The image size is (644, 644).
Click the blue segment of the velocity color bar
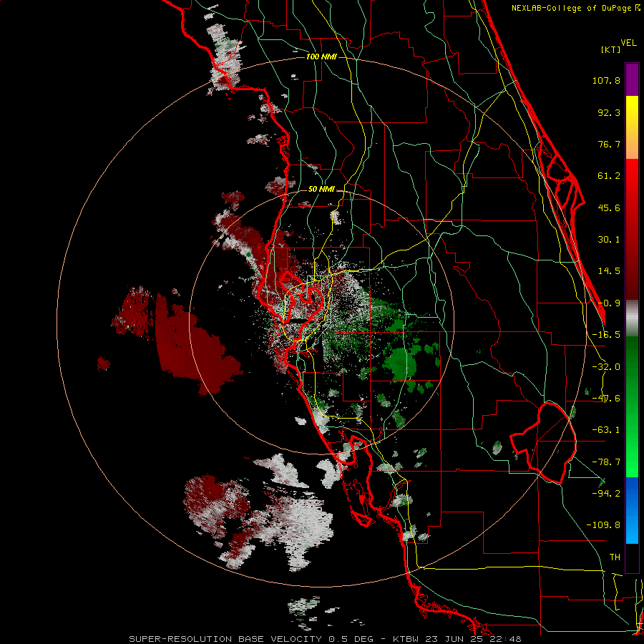pos(632,510)
